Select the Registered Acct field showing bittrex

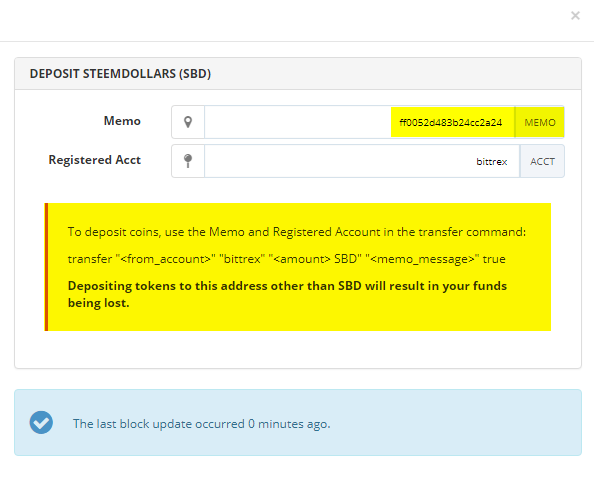[362, 161]
